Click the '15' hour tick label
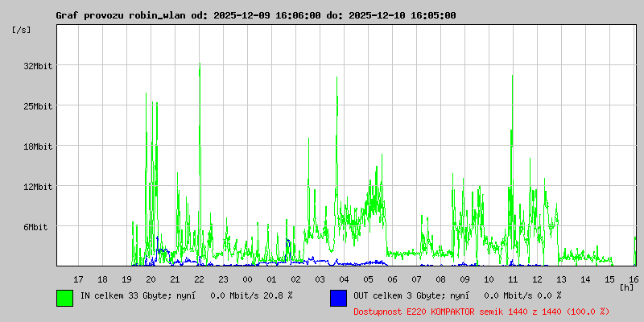 click(610, 279)
